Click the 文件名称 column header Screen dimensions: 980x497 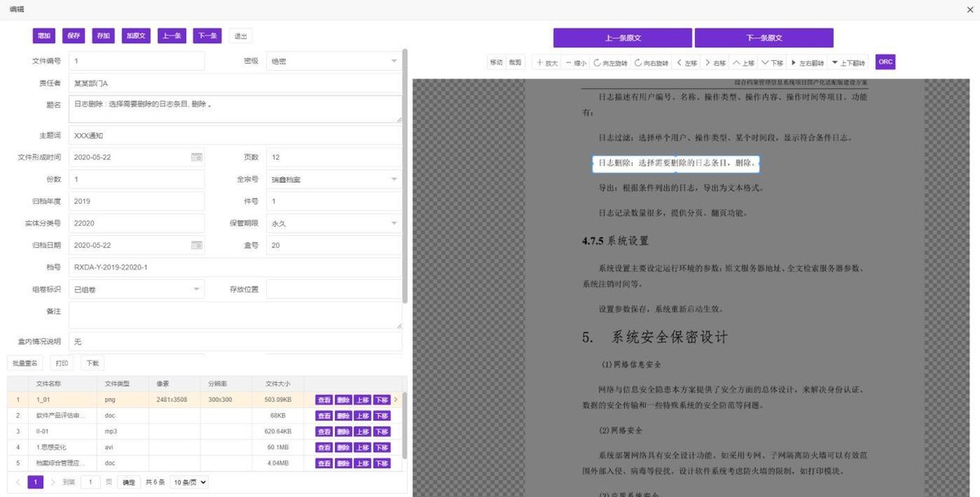tap(48, 384)
